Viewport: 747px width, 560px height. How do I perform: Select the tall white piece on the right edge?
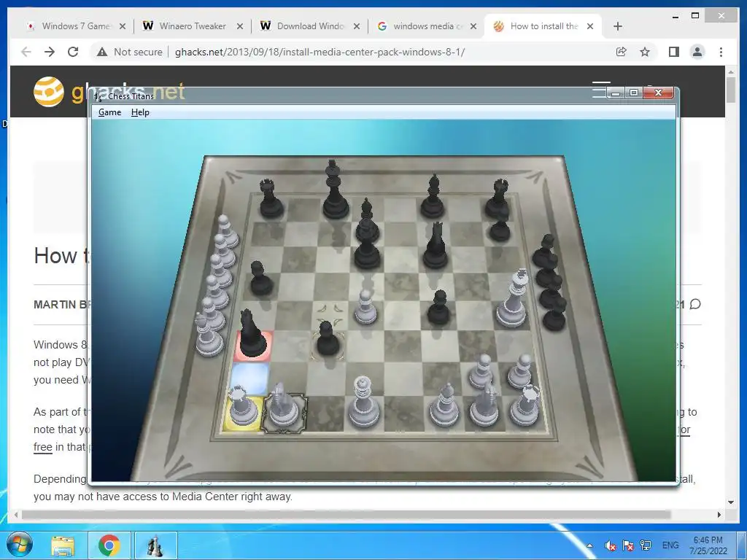pos(512,299)
